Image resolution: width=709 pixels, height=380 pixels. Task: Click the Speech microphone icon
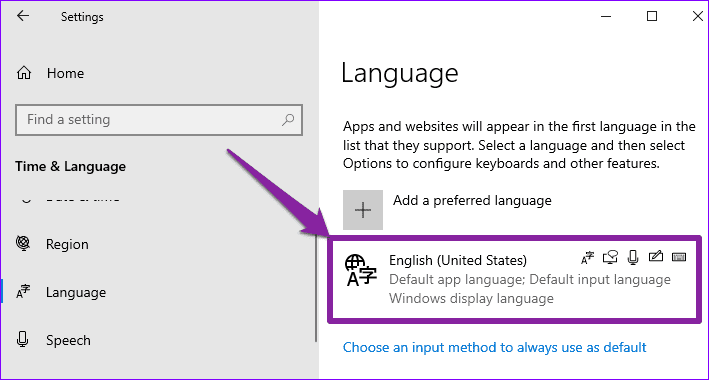click(23, 340)
